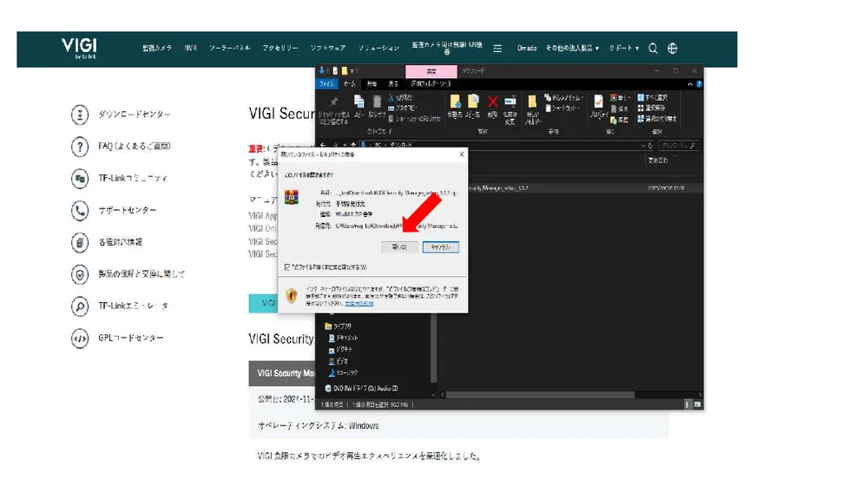This screenshot has height=500, width=868.
Task: Open the recent locations dropdown arrow
Action: coord(345,145)
